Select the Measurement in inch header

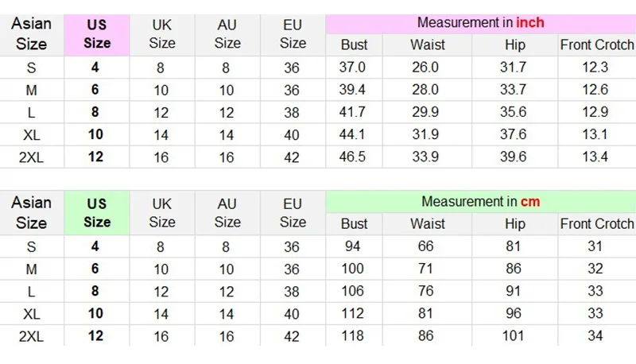[x=481, y=24]
